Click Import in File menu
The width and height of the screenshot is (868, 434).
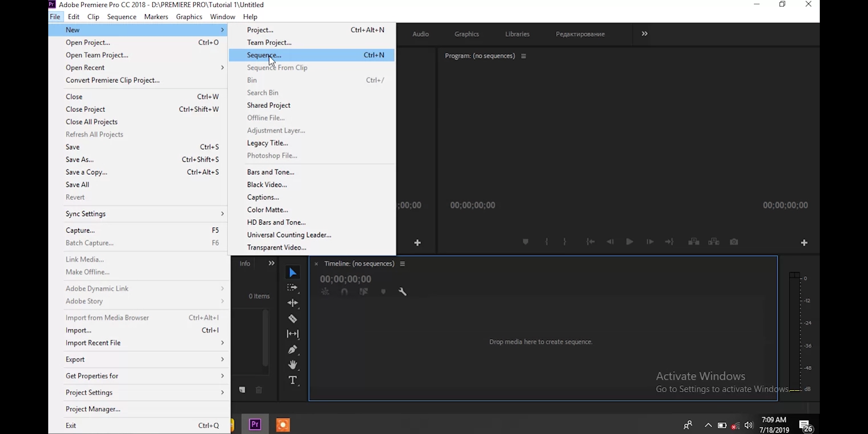(x=138, y=330)
